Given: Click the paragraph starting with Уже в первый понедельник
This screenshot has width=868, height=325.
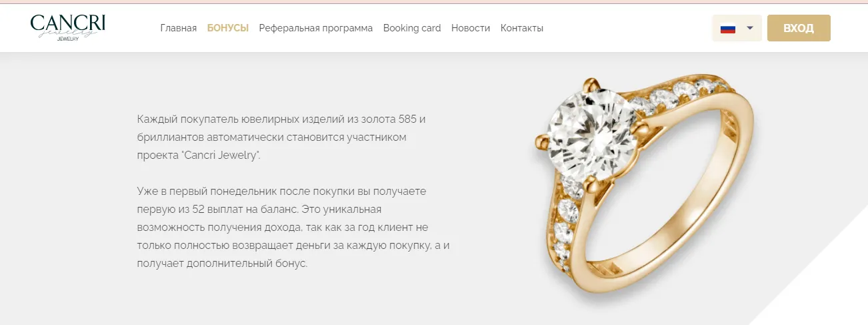Looking at the screenshot, I should 293,227.
